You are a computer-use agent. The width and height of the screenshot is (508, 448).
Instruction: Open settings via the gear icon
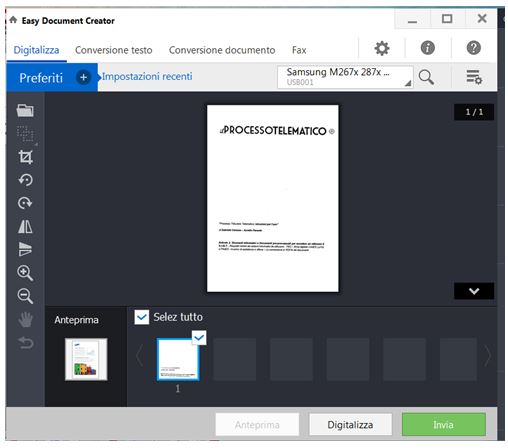coord(382,48)
